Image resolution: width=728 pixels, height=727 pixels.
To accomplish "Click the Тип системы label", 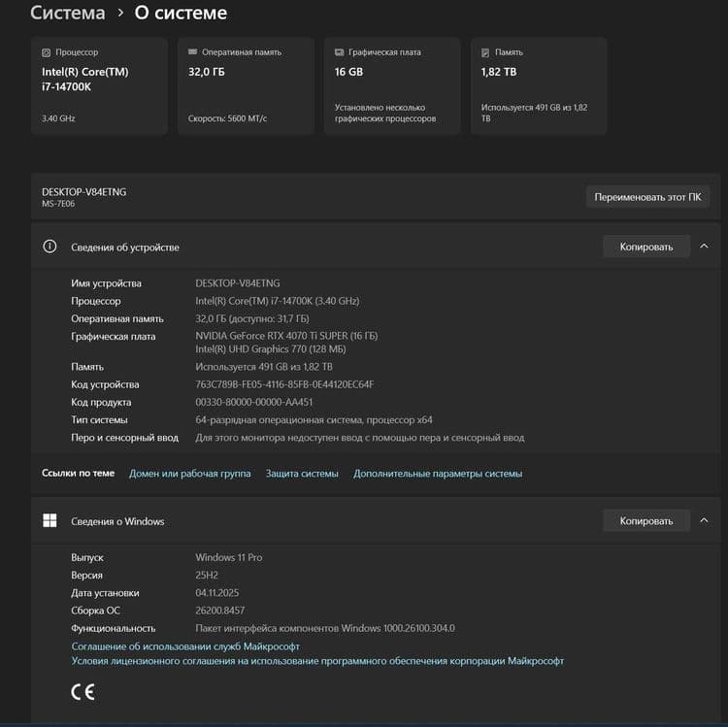I will point(99,419).
